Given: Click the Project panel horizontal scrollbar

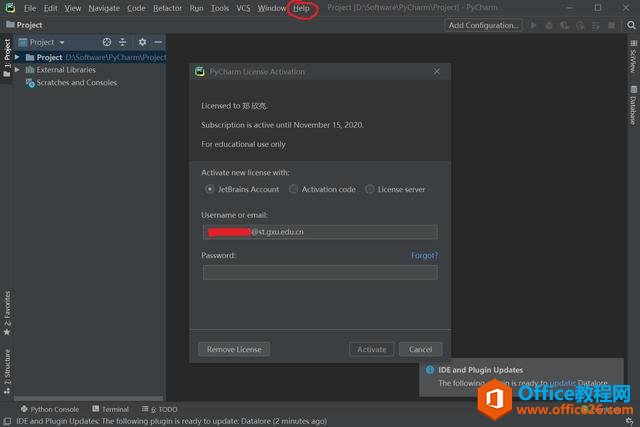Looking at the screenshot, I should coord(89,398).
